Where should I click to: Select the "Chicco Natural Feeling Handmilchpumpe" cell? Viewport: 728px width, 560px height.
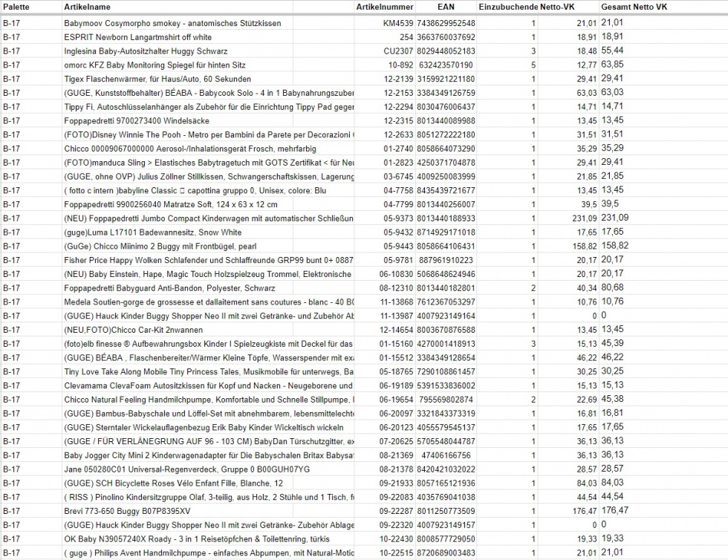[x=209, y=400]
